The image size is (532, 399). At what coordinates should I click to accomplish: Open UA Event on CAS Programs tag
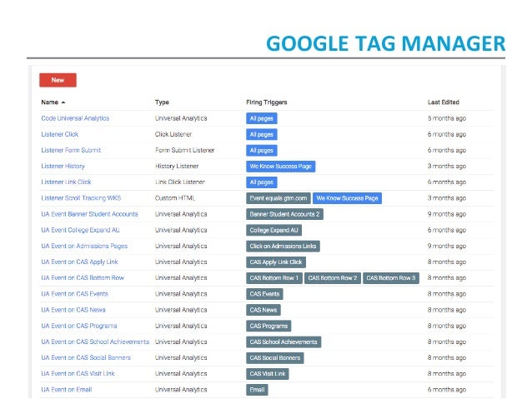tap(79, 326)
